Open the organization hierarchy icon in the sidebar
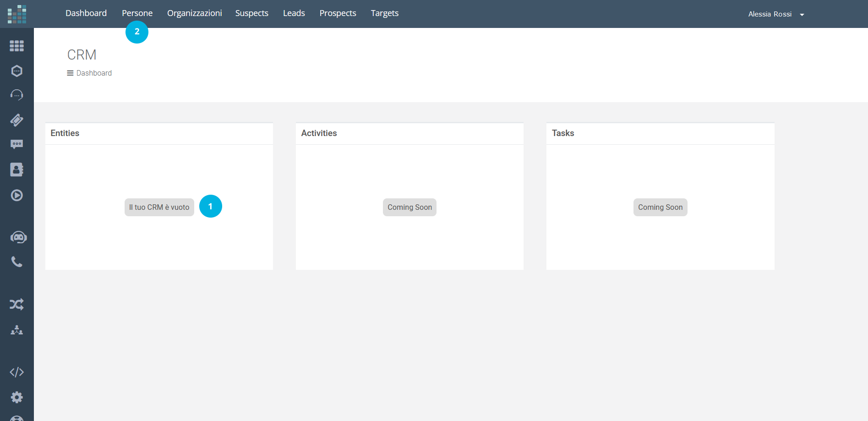The height and width of the screenshot is (421, 868). point(17,330)
